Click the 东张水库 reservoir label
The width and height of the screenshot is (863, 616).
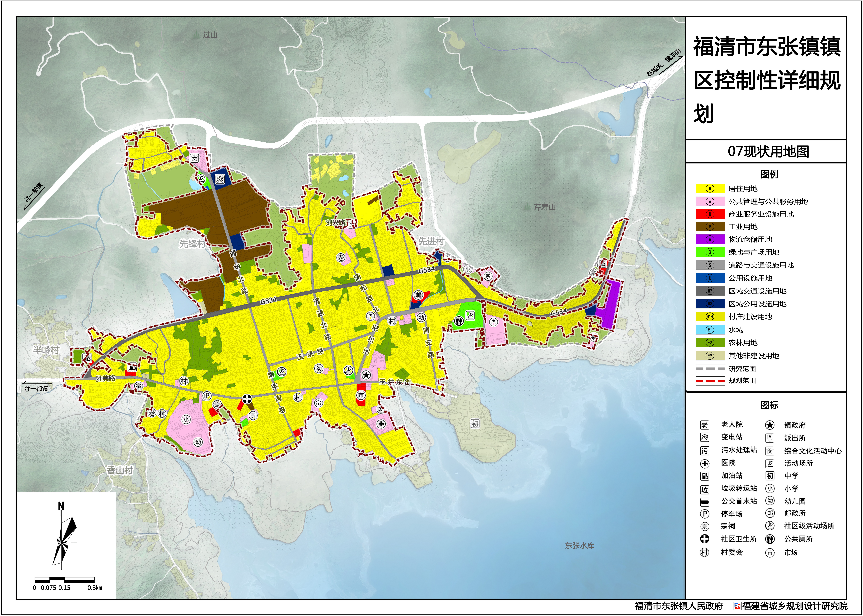coord(580,545)
